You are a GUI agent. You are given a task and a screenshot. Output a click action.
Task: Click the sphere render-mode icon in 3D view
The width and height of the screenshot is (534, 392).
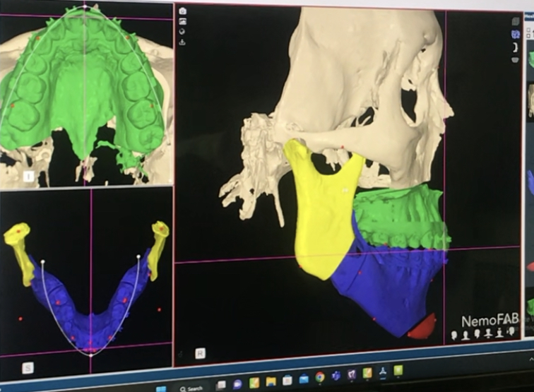click(x=182, y=32)
